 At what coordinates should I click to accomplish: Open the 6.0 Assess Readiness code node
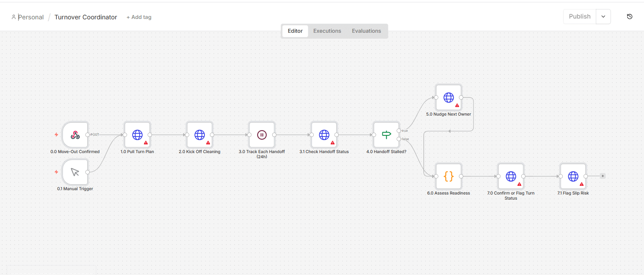click(449, 176)
